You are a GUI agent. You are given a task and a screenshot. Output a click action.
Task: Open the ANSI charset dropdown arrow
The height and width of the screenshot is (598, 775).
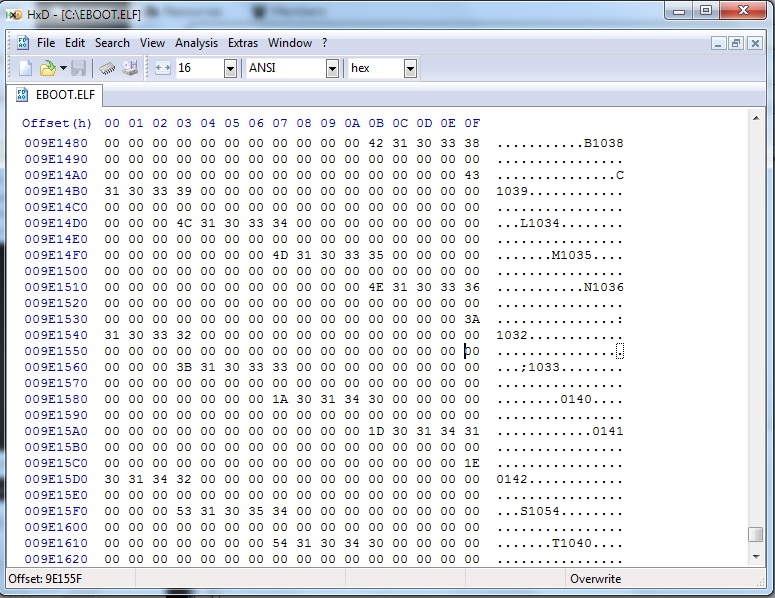click(x=333, y=69)
